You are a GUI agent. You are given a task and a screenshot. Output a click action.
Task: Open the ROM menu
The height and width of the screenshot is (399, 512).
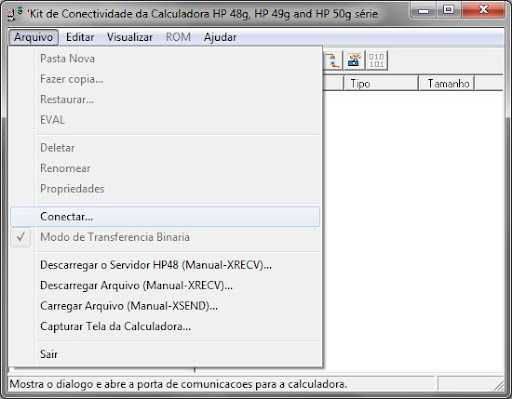tap(178, 37)
